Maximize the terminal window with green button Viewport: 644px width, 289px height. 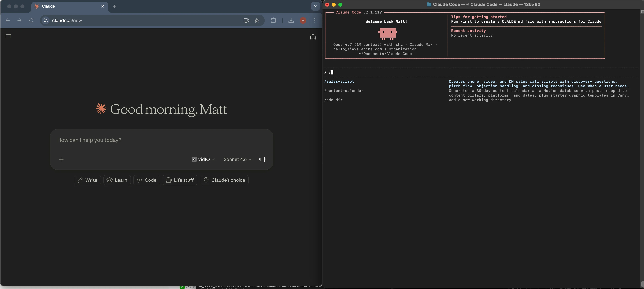click(340, 4)
